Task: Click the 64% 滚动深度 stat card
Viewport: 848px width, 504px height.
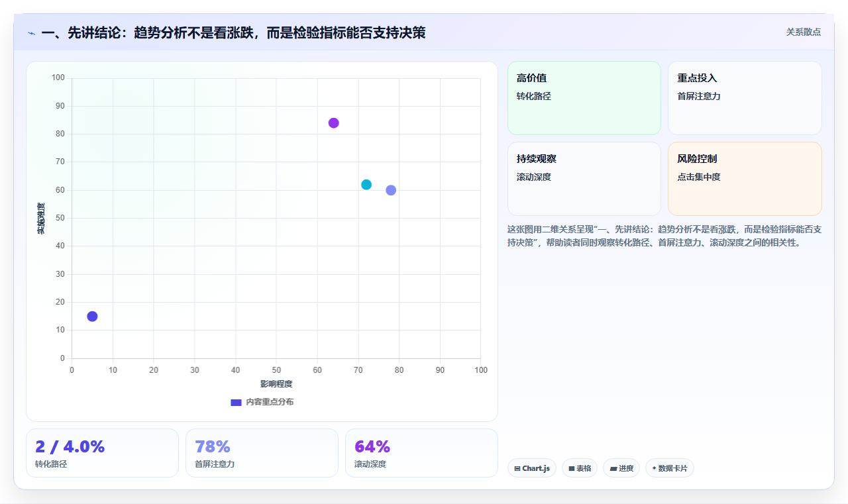Action: pyautogui.click(x=421, y=453)
